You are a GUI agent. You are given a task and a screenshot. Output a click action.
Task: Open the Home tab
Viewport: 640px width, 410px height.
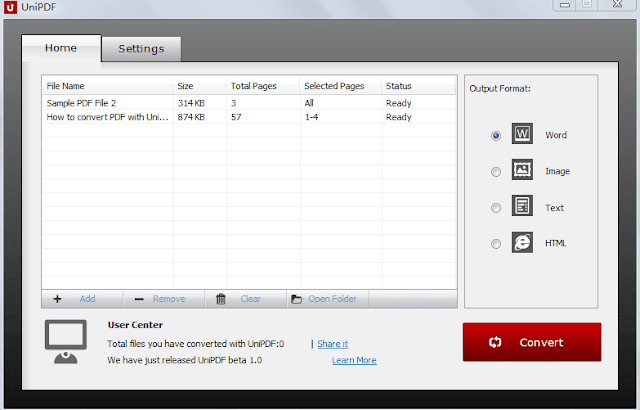60,48
